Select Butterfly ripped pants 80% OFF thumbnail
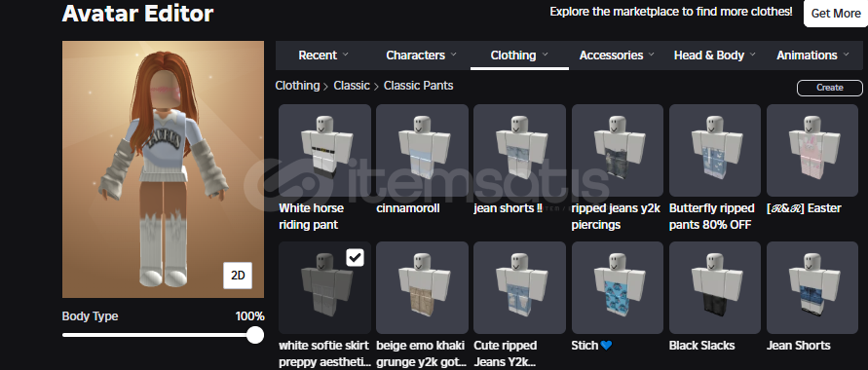 point(715,150)
